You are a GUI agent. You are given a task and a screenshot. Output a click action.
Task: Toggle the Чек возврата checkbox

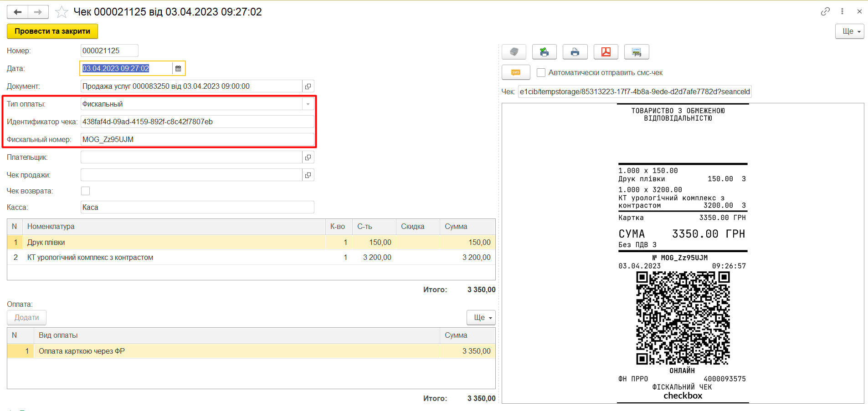85,191
